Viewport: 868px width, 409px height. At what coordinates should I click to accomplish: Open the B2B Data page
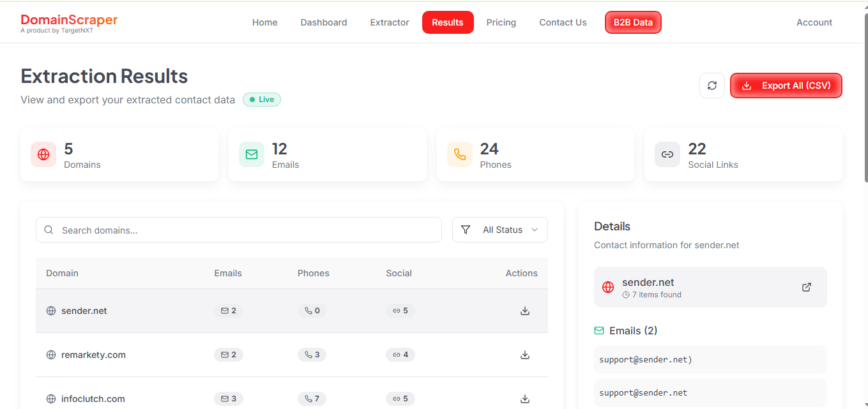point(633,22)
